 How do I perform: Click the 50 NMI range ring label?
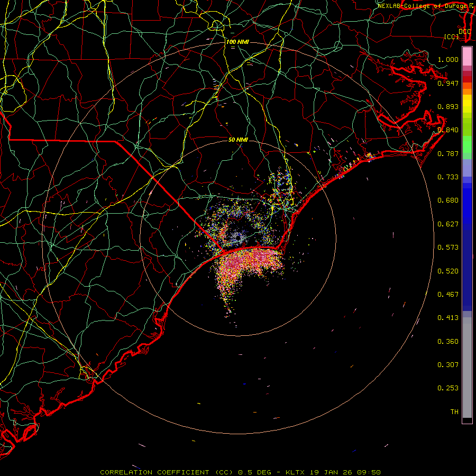point(238,140)
